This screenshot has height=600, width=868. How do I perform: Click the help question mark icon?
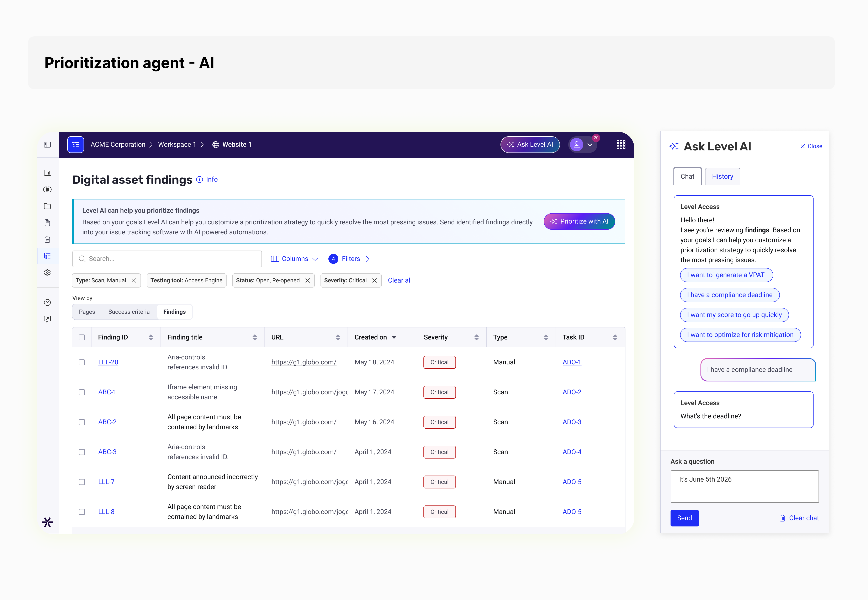(47, 303)
